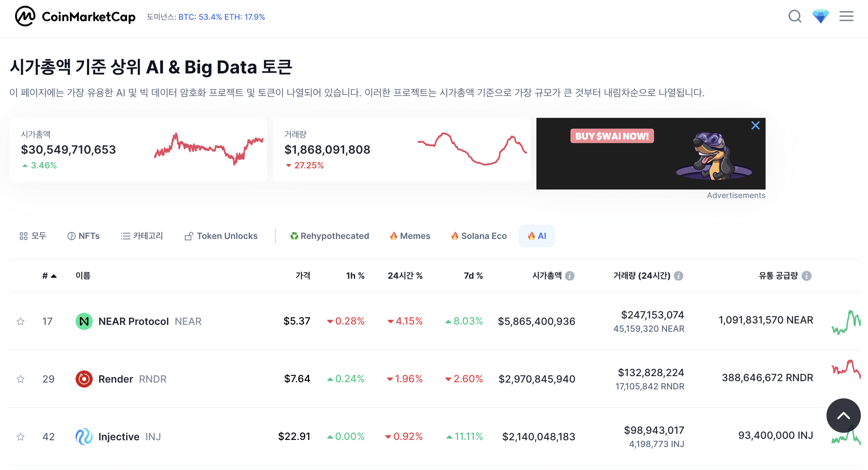Click NEAR volume $247,153,074
Screen dimensions: 868x470
(x=652, y=315)
